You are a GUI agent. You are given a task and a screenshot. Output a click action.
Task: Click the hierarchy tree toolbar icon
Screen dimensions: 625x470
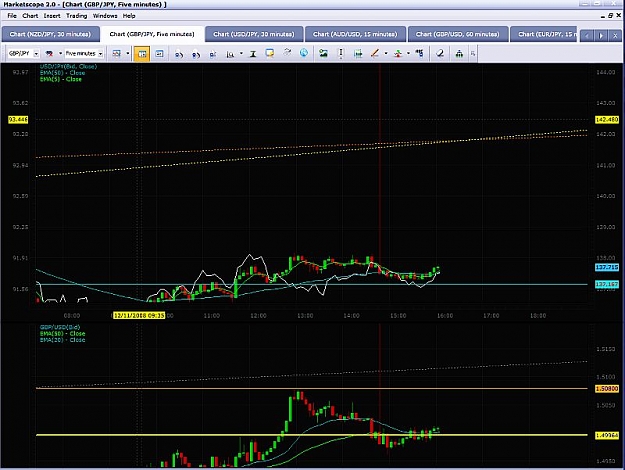pyautogui.click(x=459, y=53)
